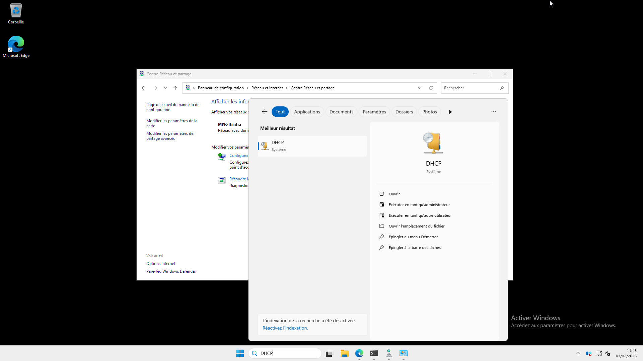The width and height of the screenshot is (643, 364).
Task: Switch to the Applications filter tab
Action: pyautogui.click(x=307, y=112)
